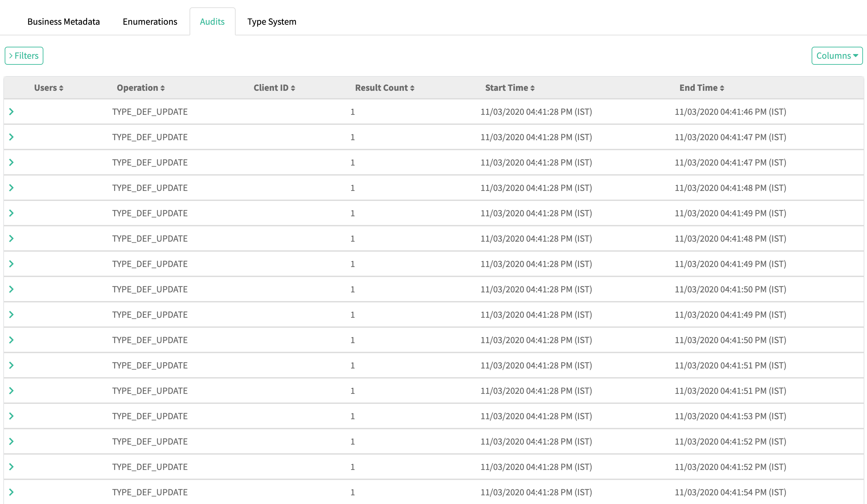Viewport: 867px width, 504px height.
Task: Expand the first audit row ending 04:41:46
Action: click(11, 111)
